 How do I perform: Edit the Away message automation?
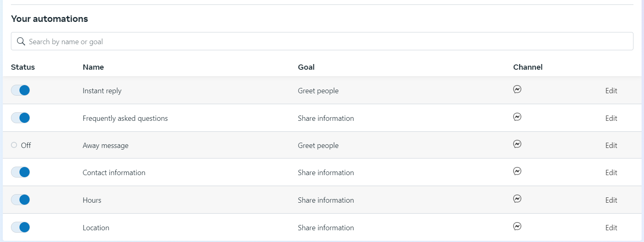pos(611,146)
